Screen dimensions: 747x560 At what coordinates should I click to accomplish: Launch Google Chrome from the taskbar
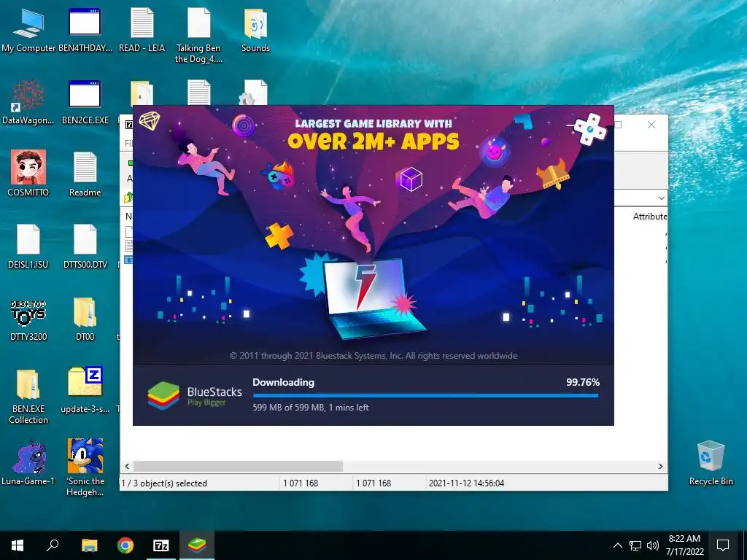click(125, 545)
